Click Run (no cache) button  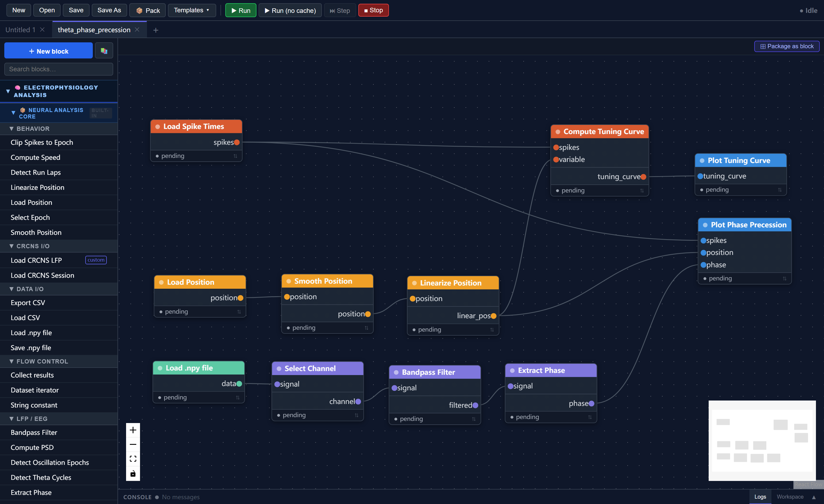(290, 10)
